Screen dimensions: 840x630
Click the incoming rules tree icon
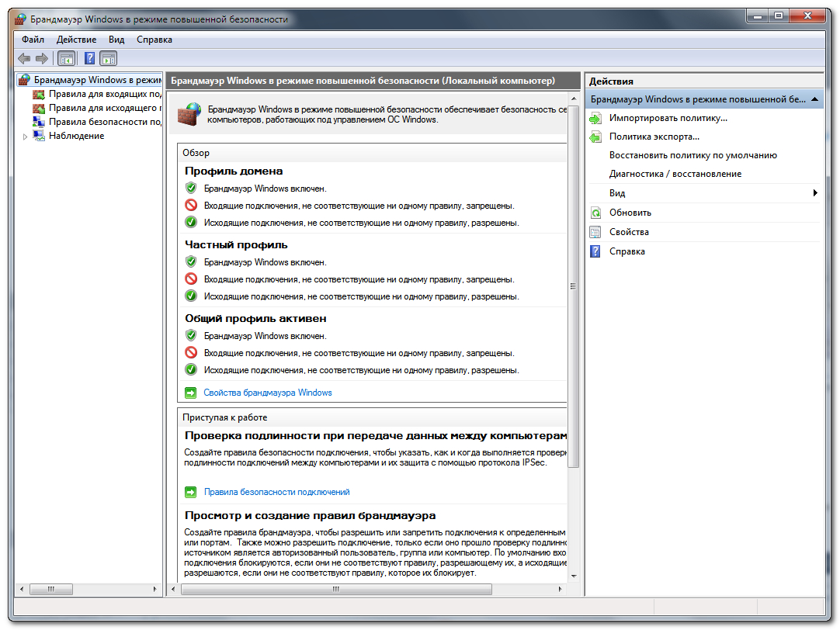[39, 94]
